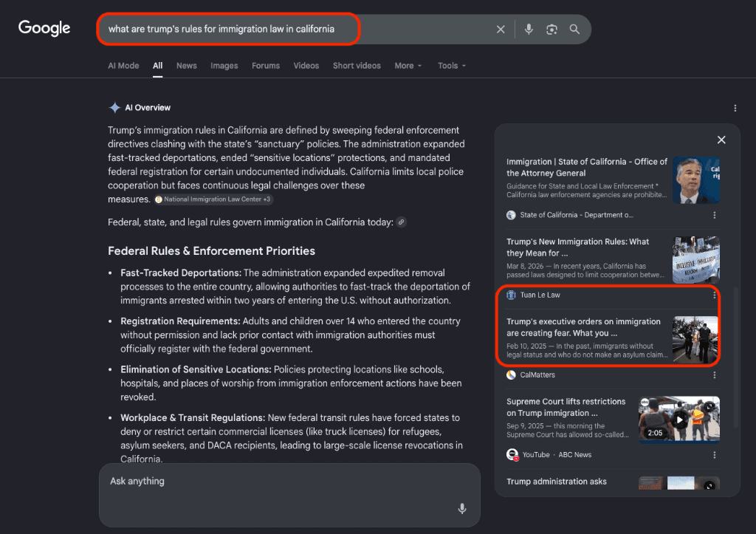Click 'State of California - Department o...' source name

[577, 215]
